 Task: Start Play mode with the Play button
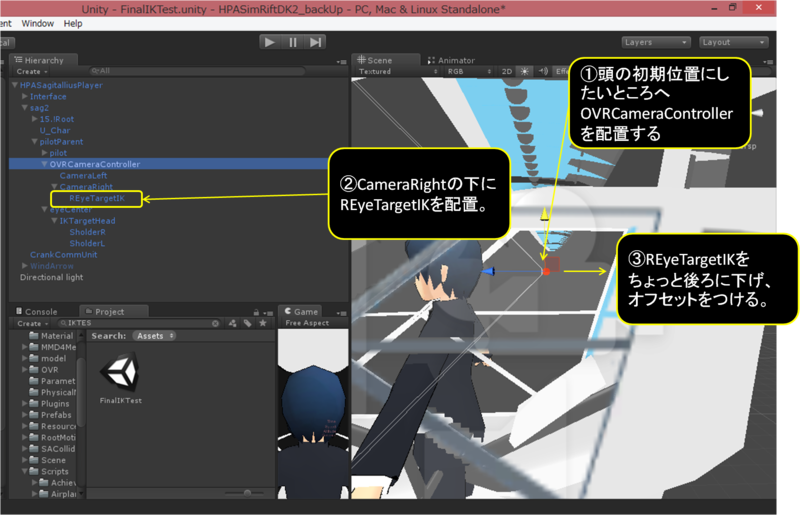(269, 42)
